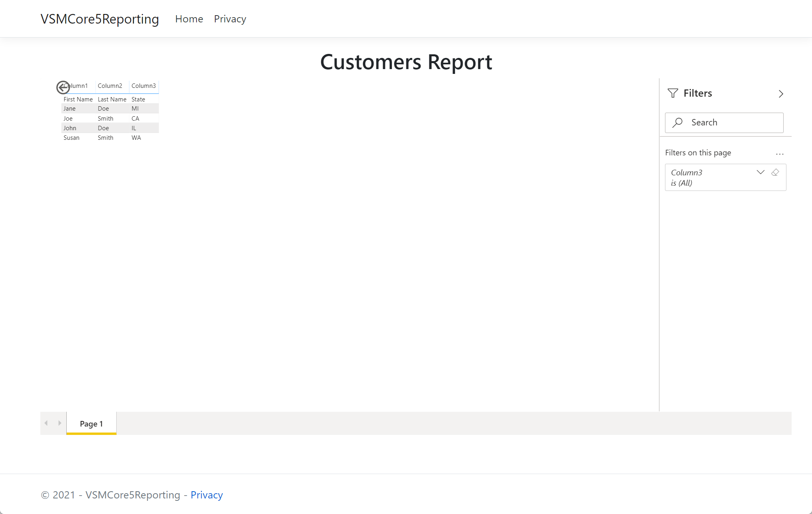Sort by the Column2 header

pyautogui.click(x=110, y=86)
